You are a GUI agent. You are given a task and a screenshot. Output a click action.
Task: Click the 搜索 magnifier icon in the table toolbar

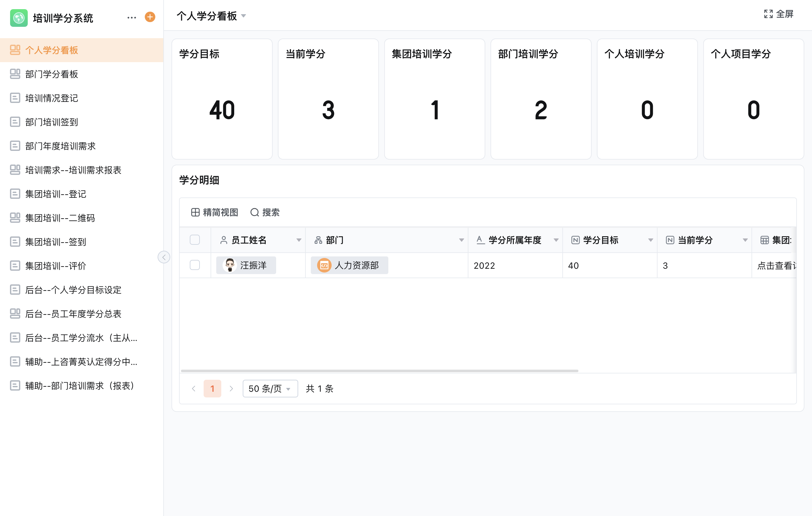pos(255,212)
